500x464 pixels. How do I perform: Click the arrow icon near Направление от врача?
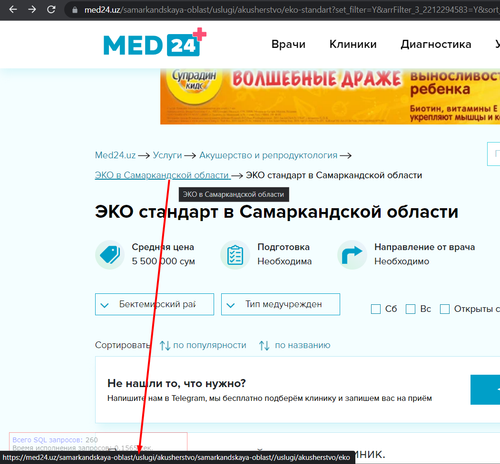point(352,255)
